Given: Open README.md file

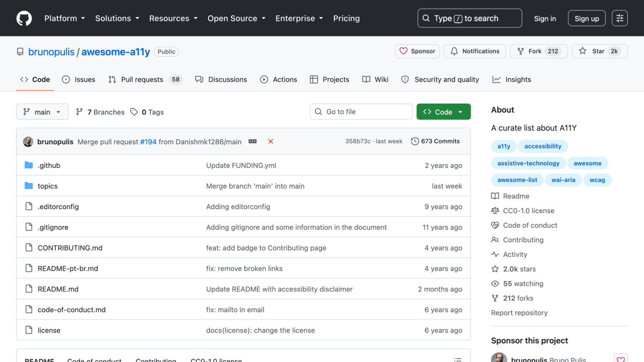Looking at the screenshot, I should point(58,289).
